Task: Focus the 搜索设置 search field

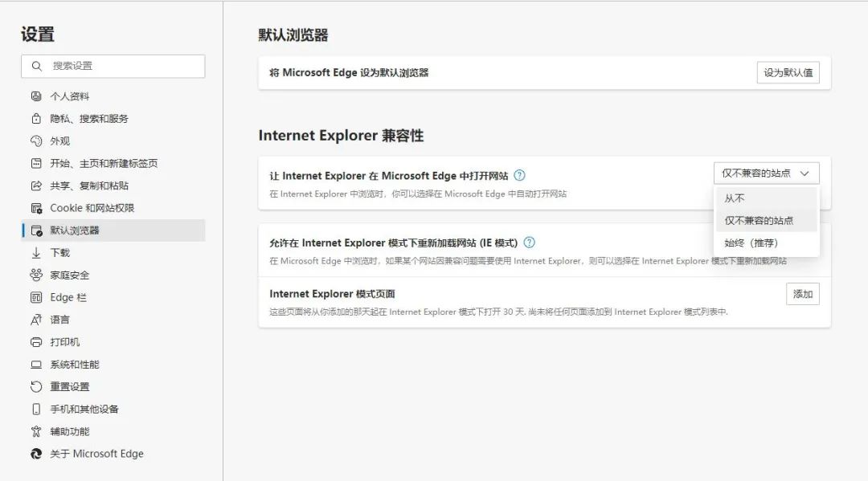Action: point(113,66)
